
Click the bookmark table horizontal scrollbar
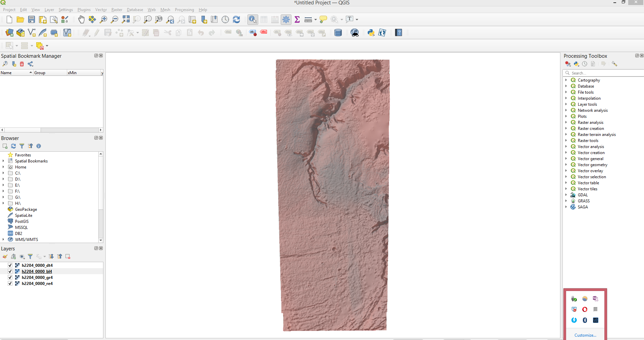51,130
